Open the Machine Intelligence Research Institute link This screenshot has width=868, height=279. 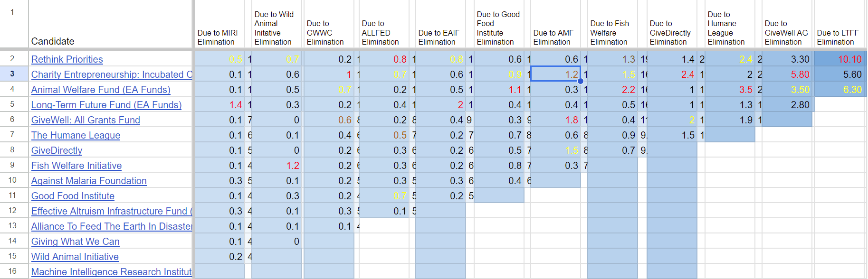point(112,272)
